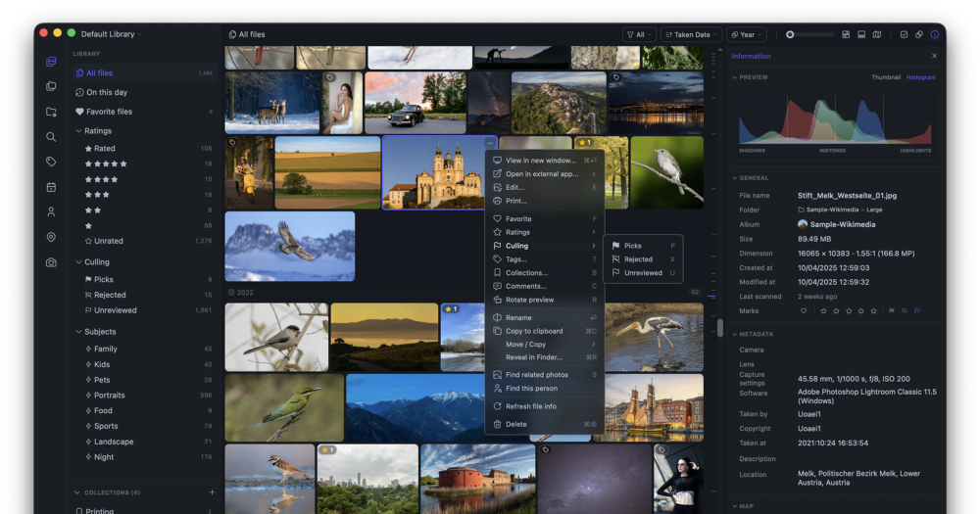Switch to the filmstrip layout view icon
This screenshot has height=514, width=980.
click(861, 35)
